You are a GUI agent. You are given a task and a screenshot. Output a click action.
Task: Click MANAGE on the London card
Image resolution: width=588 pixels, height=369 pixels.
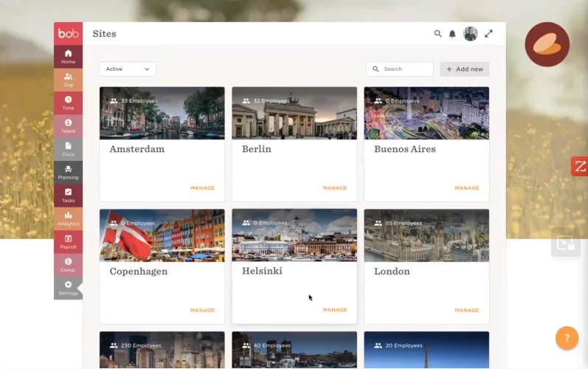(467, 310)
